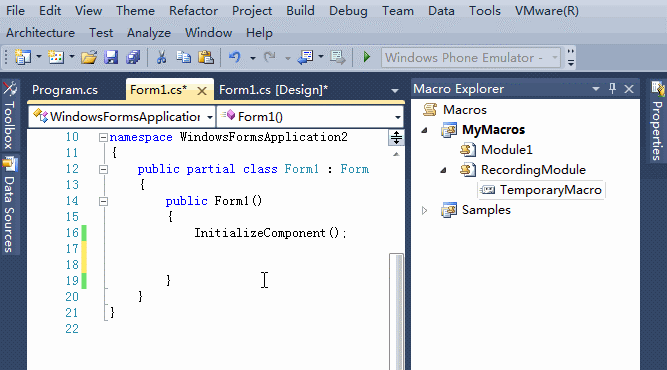Switch to the Program.cs tab
Screen dimensions: 667x370
[65, 90]
